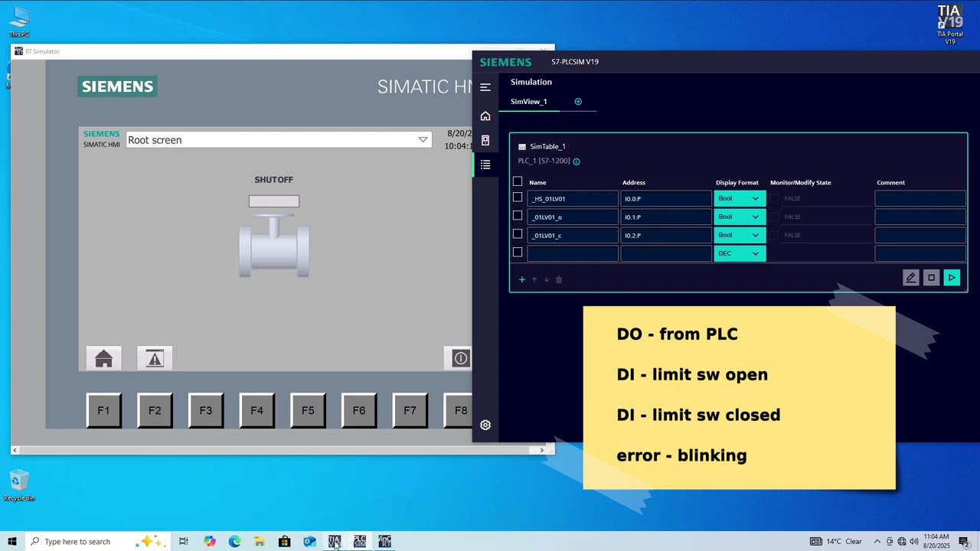Click the _HS_01LV01 name field
980x551 pixels.
[573, 199]
